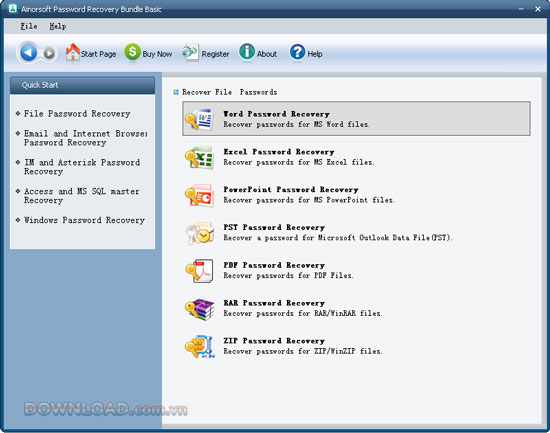
Task: Click 'Recover passwords for MS PowerPoint files.' text
Action: pos(309,200)
